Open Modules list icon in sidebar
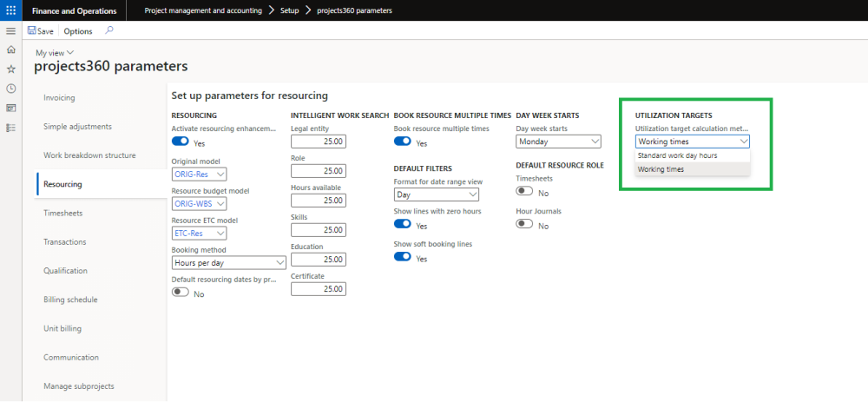Screen dimensions: 868x402 point(10,127)
